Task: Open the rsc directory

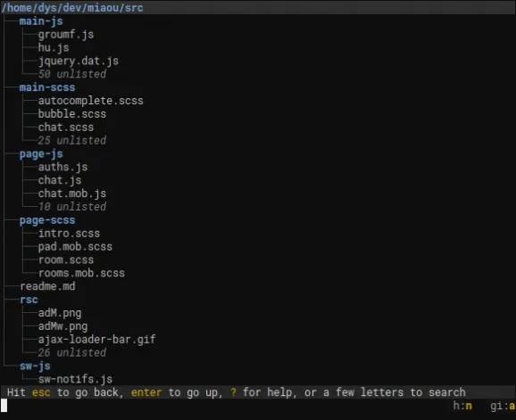Action: [29, 300]
